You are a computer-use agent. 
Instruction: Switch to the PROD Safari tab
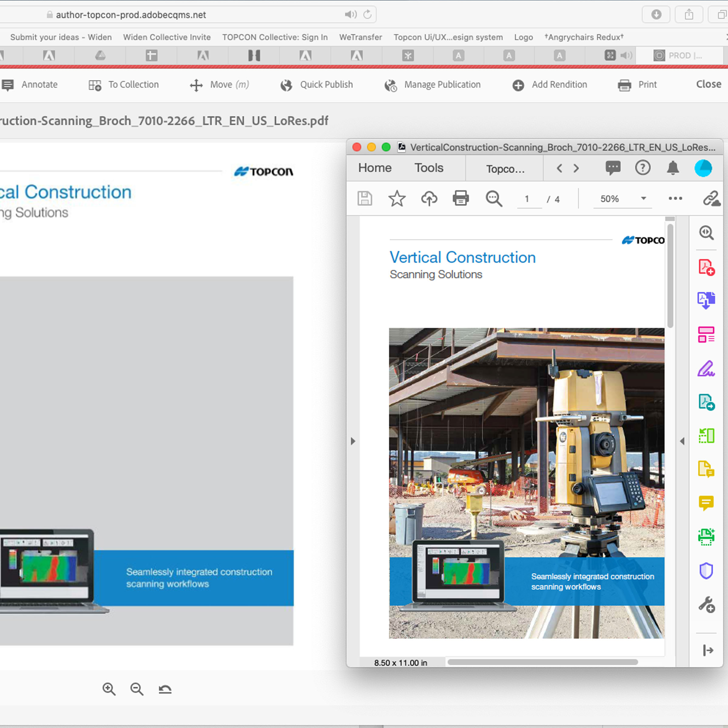coord(679,56)
